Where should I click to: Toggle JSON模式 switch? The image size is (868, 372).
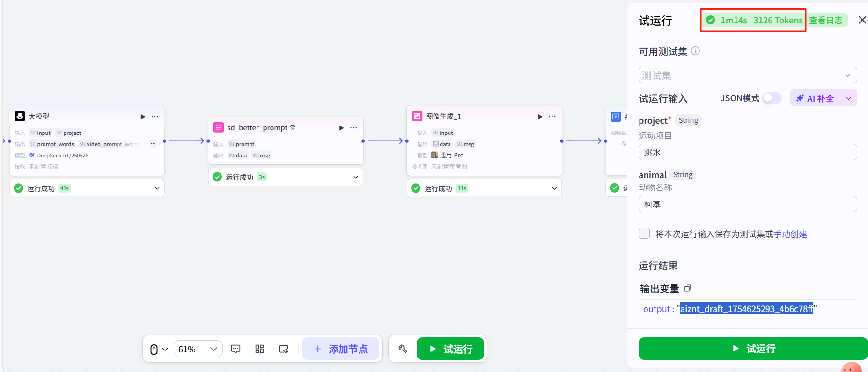(x=772, y=98)
